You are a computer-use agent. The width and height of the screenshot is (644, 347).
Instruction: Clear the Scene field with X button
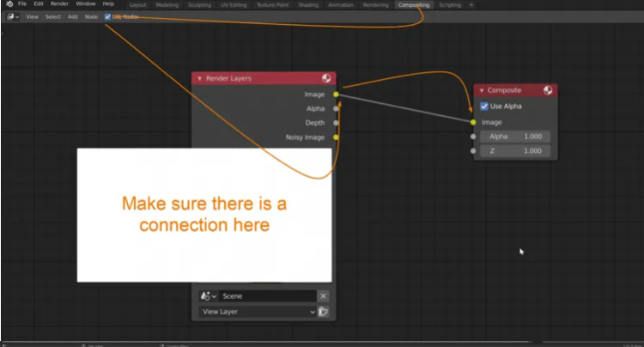point(324,296)
